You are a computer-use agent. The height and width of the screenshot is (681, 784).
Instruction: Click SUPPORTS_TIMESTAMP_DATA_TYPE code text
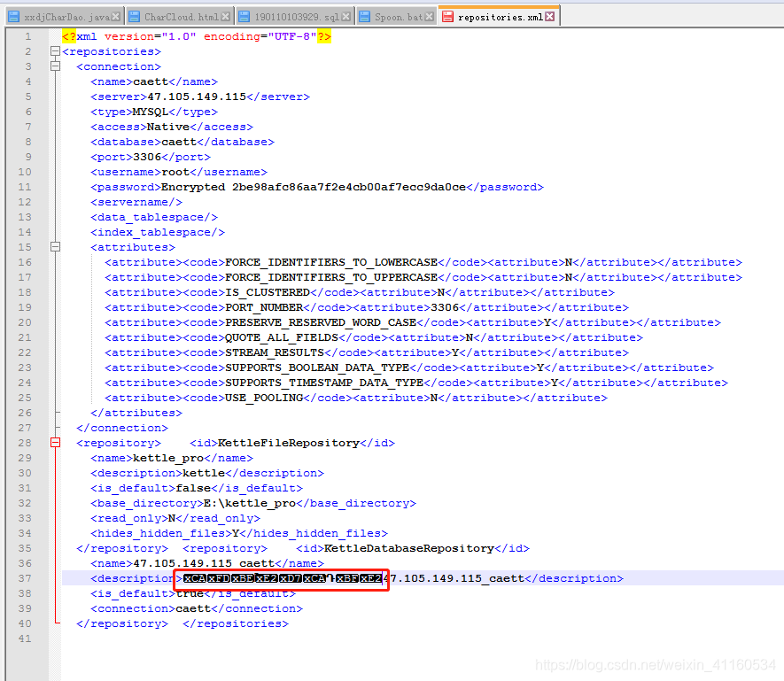coord(324,383)
